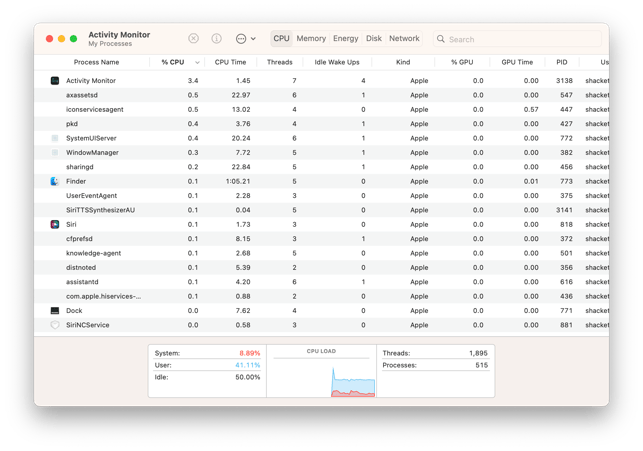The height and width of the screenshot is (451, 643).
Task: Sort by the PID column header
Action: click(x=562, y=62)
